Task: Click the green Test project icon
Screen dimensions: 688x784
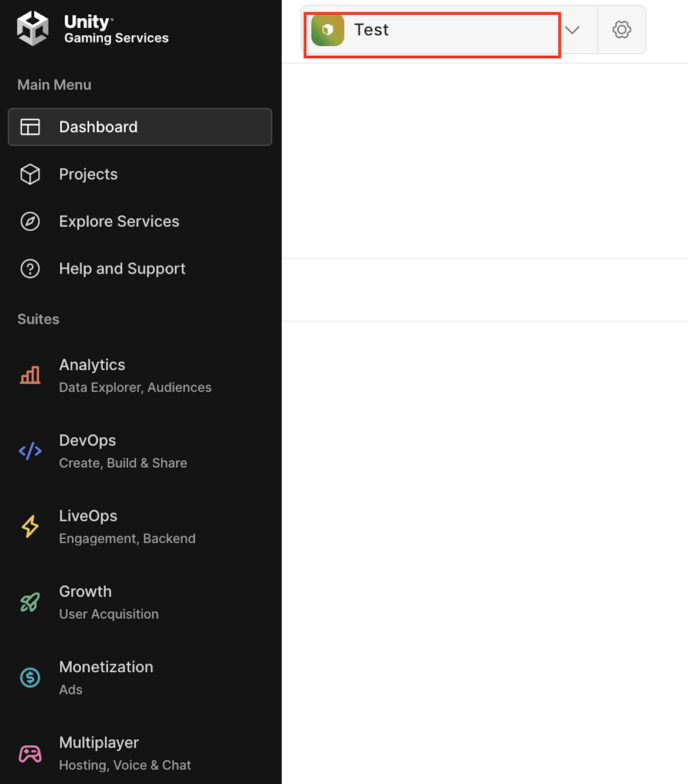Action: [328, 30]
